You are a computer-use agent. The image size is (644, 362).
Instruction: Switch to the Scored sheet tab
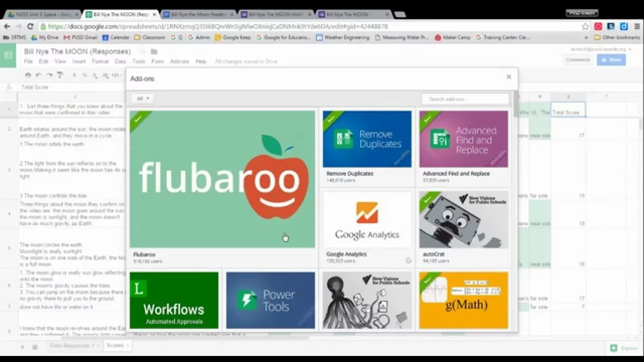point(117,346)
